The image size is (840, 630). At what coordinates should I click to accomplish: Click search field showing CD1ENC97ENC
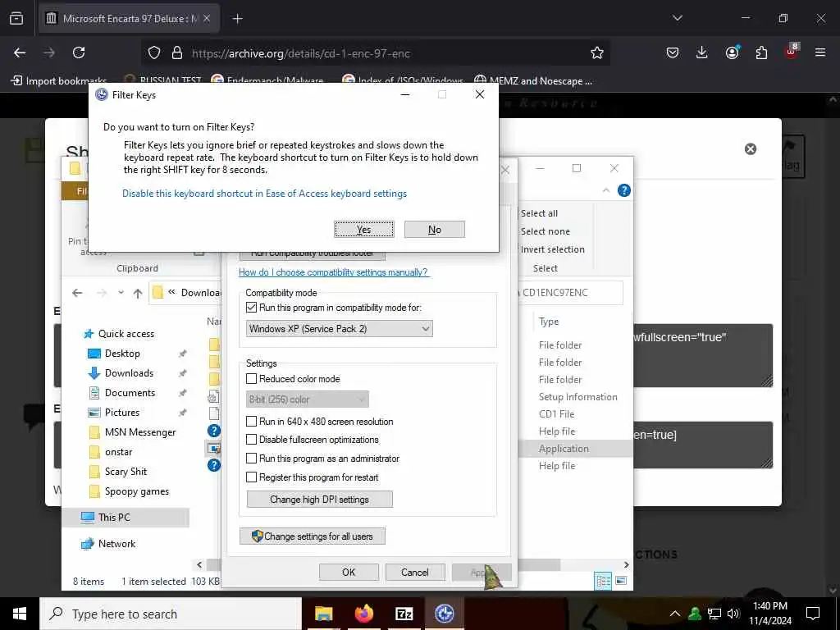570,293
